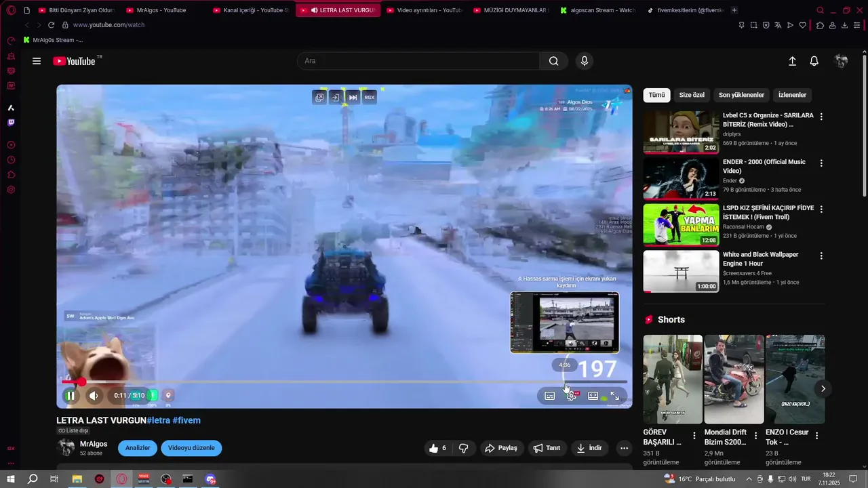Click the Paylaş share button
The width and height of the screenshot is (868, 488).
tap(501, 448)
